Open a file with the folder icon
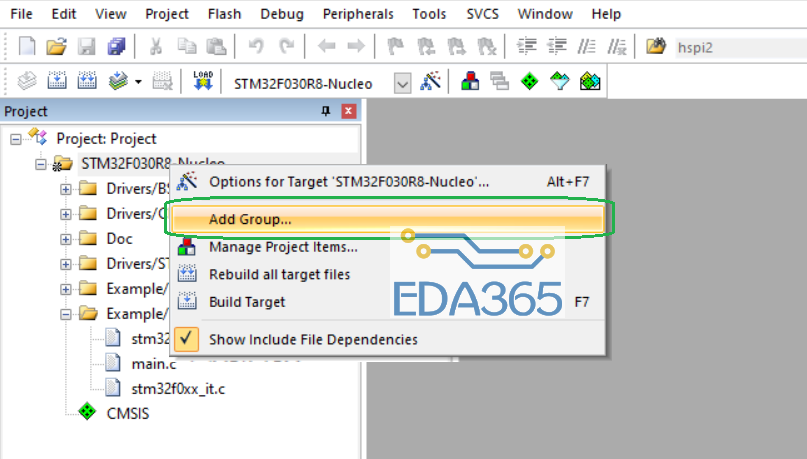807x459 pixels. tap(57, 47)
